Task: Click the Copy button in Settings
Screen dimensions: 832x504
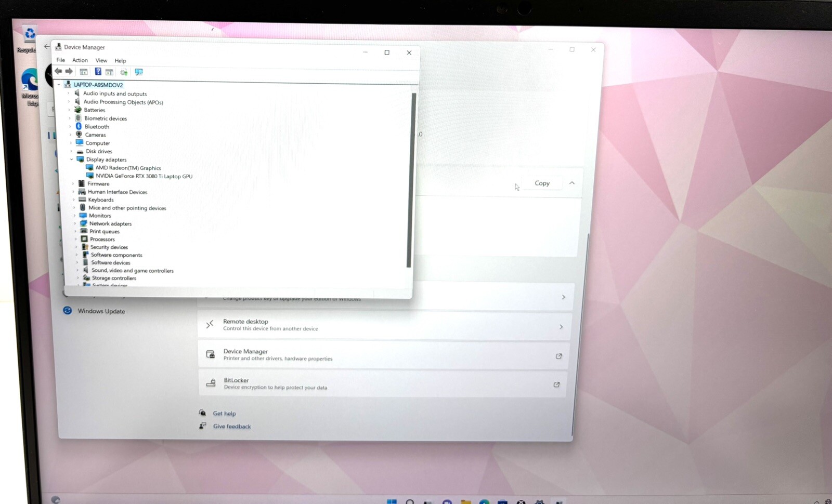Action: pyautogui.click(x=542, y=183)
